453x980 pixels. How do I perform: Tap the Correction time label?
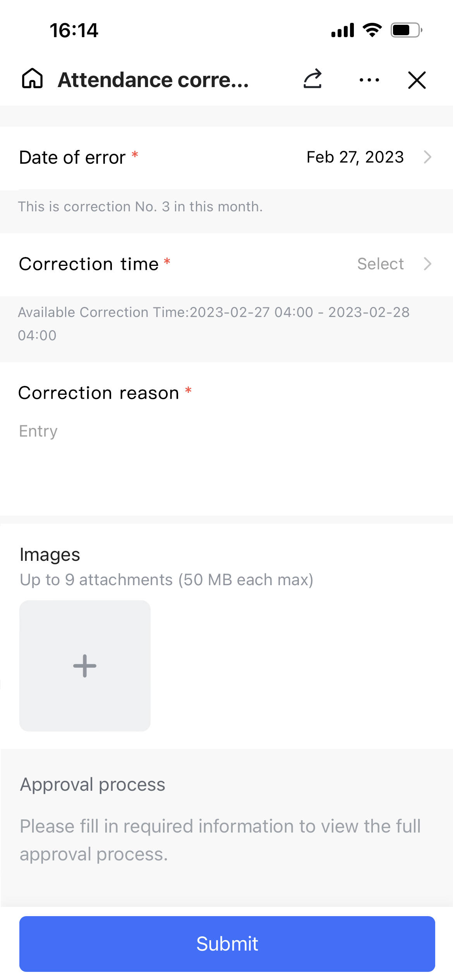click(x=89, y=264)
